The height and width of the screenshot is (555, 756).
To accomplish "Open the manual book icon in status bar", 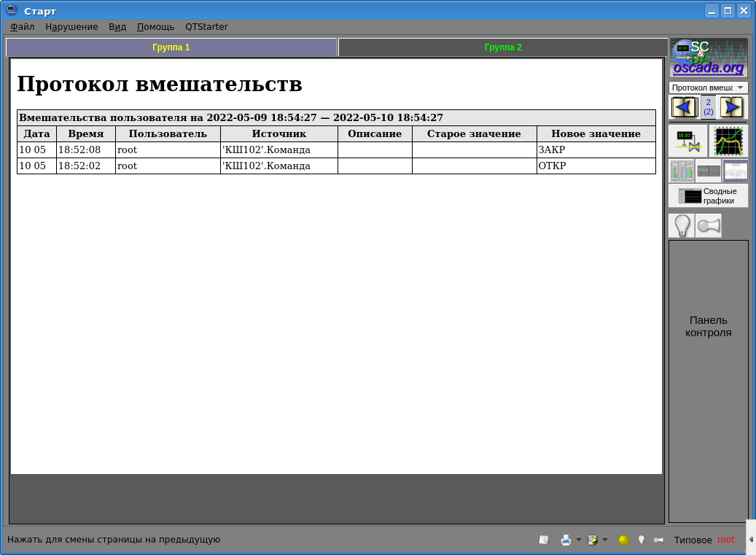I will [543, 540].
